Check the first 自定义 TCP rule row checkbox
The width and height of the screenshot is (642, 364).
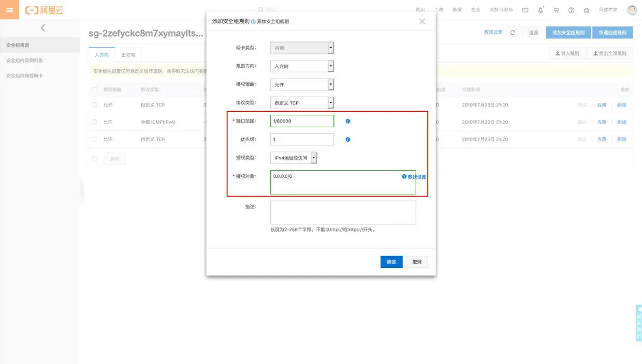pyautogui.click(x=94, y=105)
